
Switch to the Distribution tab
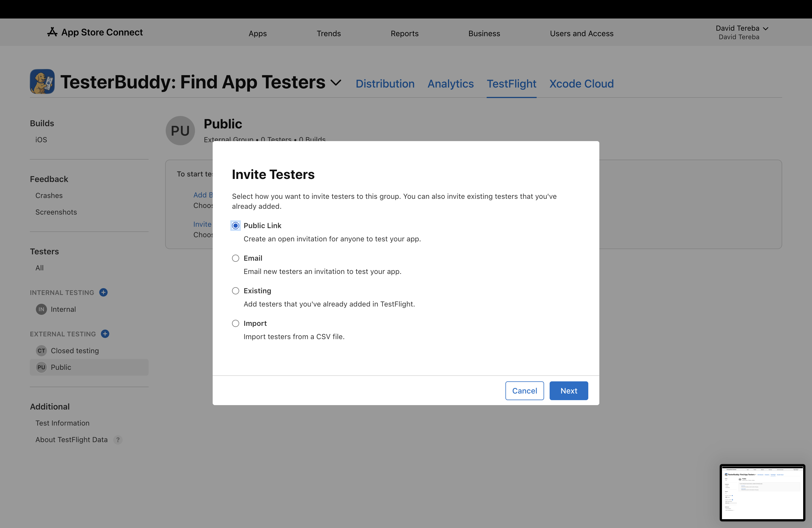coord(385,84)
